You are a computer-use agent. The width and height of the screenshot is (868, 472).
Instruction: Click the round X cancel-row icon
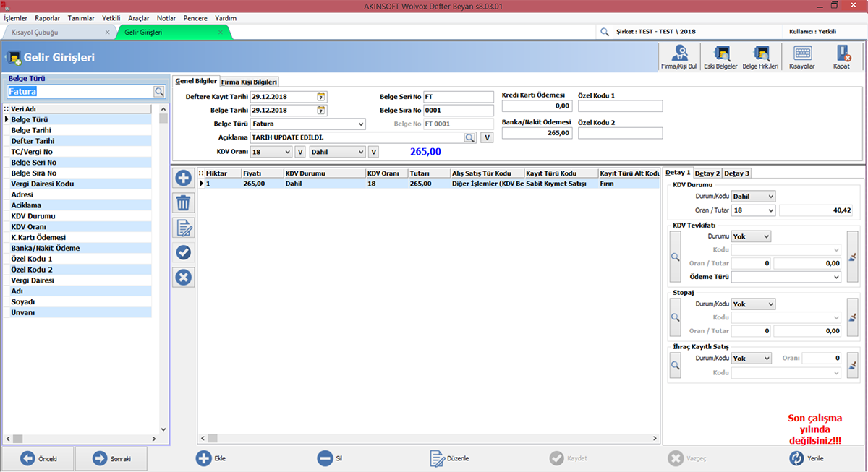point(184,277)
